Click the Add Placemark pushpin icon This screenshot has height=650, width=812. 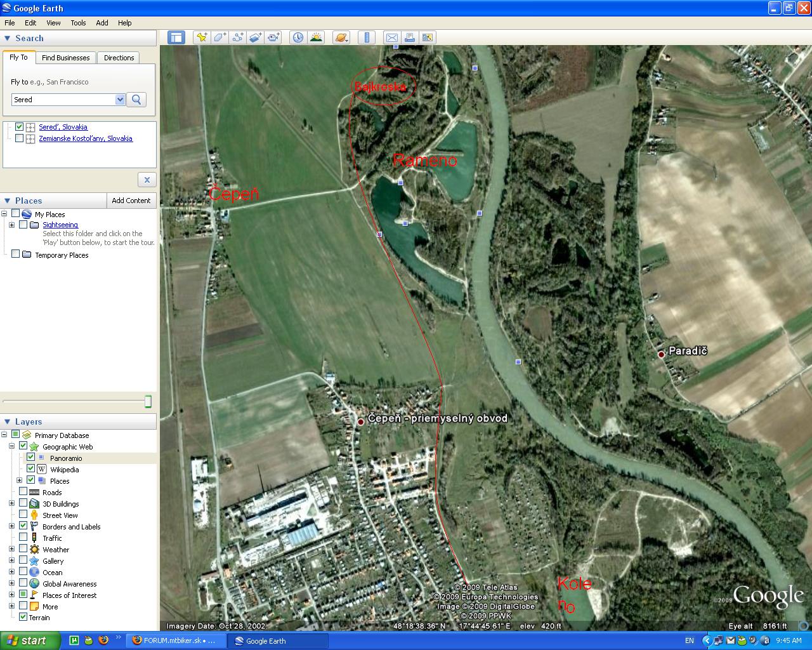point(202,37)
